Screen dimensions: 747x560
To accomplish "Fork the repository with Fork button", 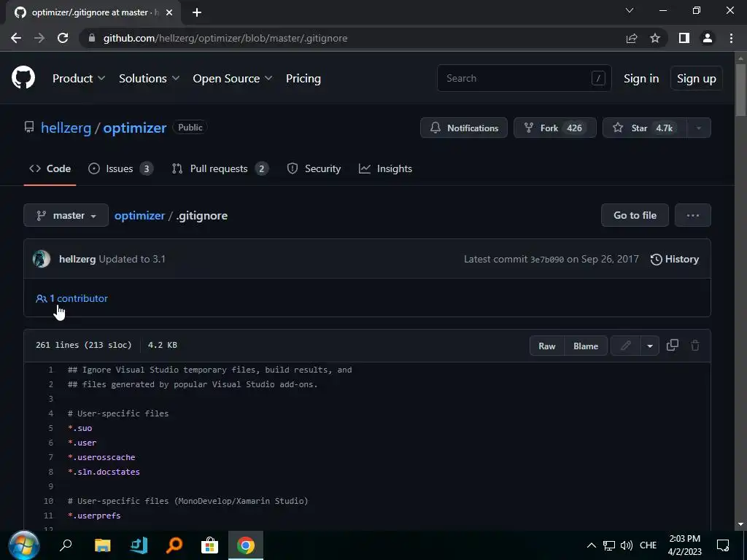I will [555, 128].
